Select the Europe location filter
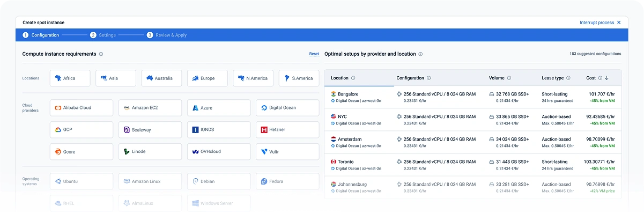 pyautogui.click(x=208, y=78)
